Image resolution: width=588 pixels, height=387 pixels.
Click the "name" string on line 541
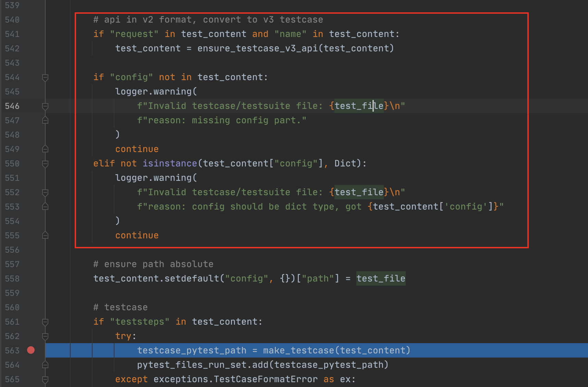[291, 34]
